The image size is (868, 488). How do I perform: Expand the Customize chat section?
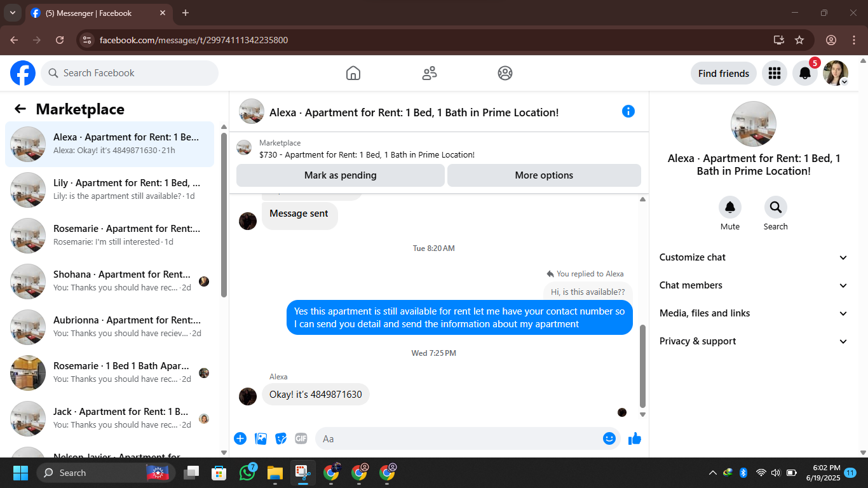tap(754, 257)
